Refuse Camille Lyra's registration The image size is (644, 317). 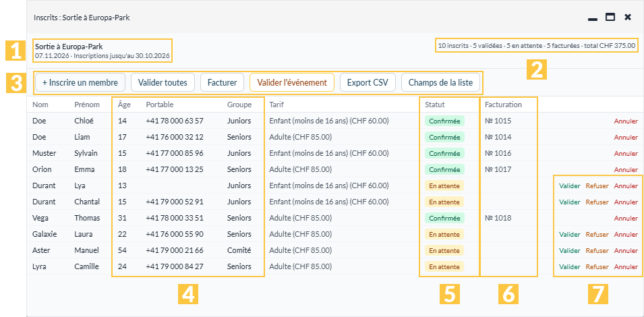(597, 267)
